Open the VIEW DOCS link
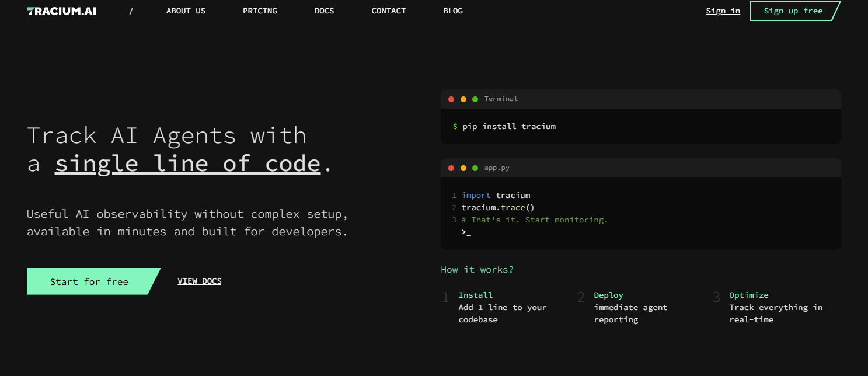The width and height of the screenshot is (868, 376). pos(200,281)
